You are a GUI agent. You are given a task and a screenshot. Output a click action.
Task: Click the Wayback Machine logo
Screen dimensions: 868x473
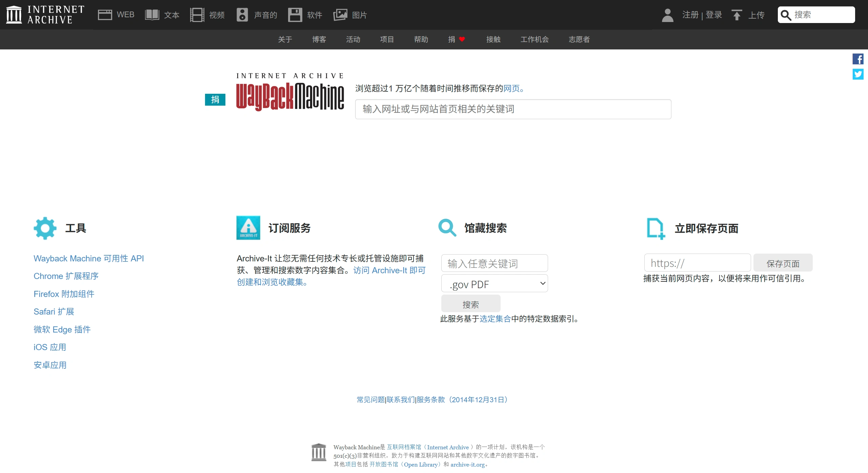(290, 91)
